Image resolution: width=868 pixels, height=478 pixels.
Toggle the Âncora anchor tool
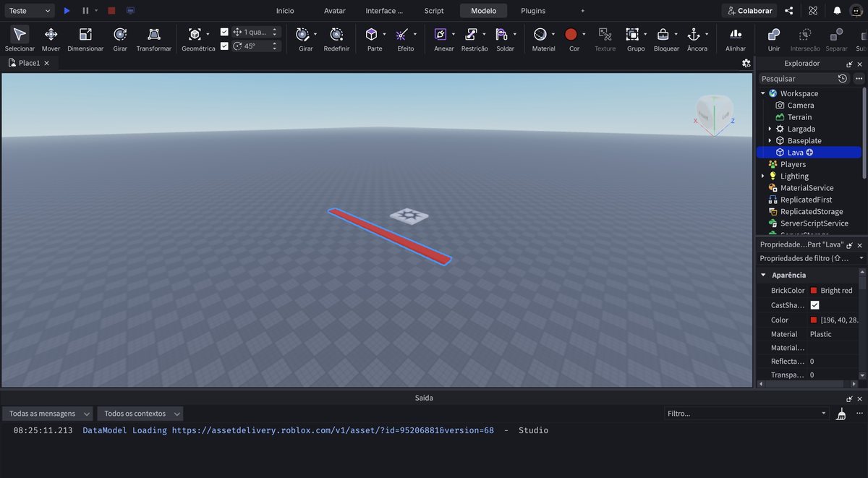pos(693,34)
